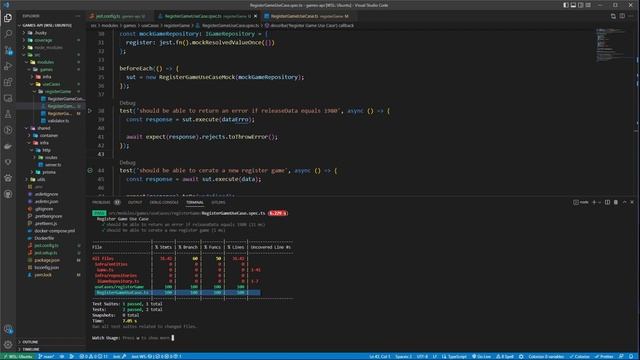Open Explorer More Actions ellipsis
Screen dimensions: 640x360
point(78,16)
